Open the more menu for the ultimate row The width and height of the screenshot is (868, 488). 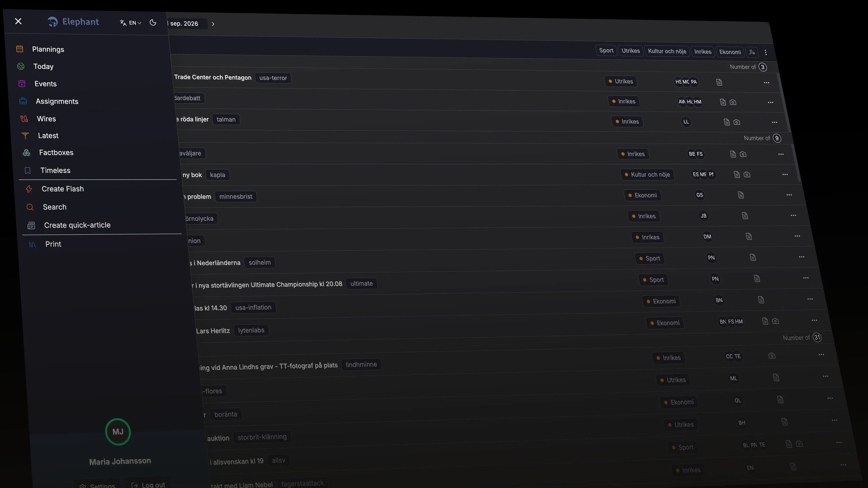[x=806, y=278]
